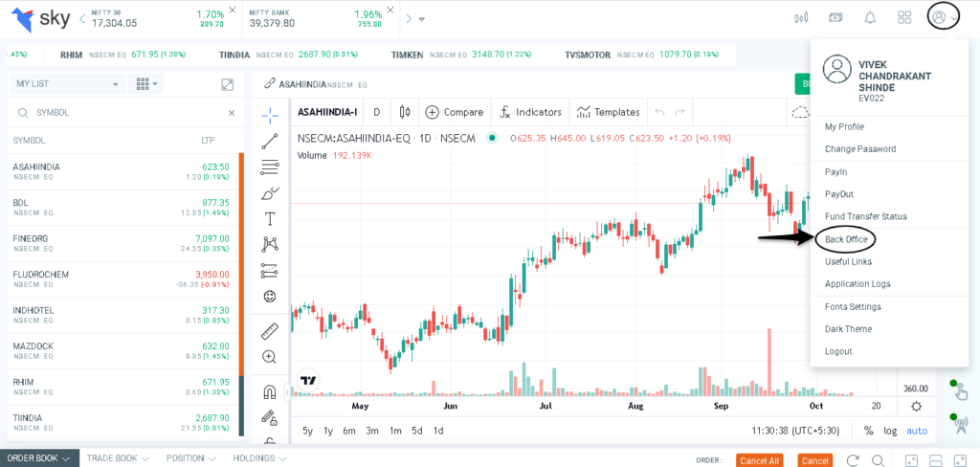Viewport: 980px width, 467px height.
Task: Set chart range to 5y
Action: 307,431
